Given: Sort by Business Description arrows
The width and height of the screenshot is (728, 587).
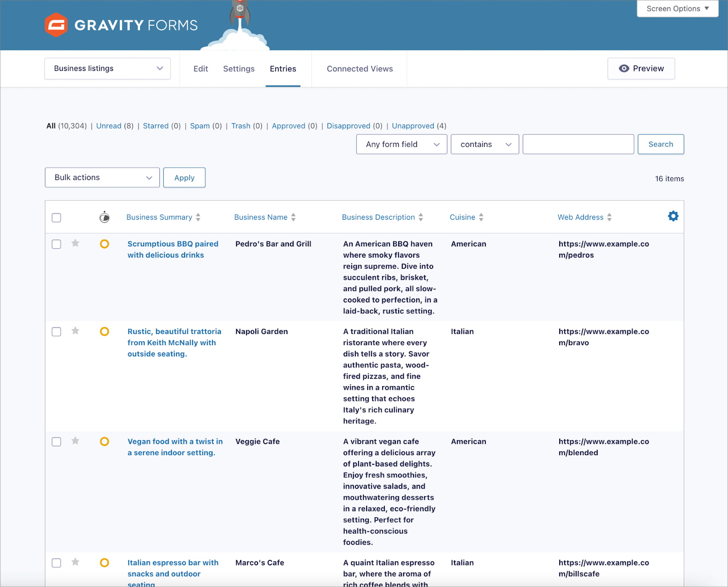Looking at the screenshot, I should tap(421, 217).
